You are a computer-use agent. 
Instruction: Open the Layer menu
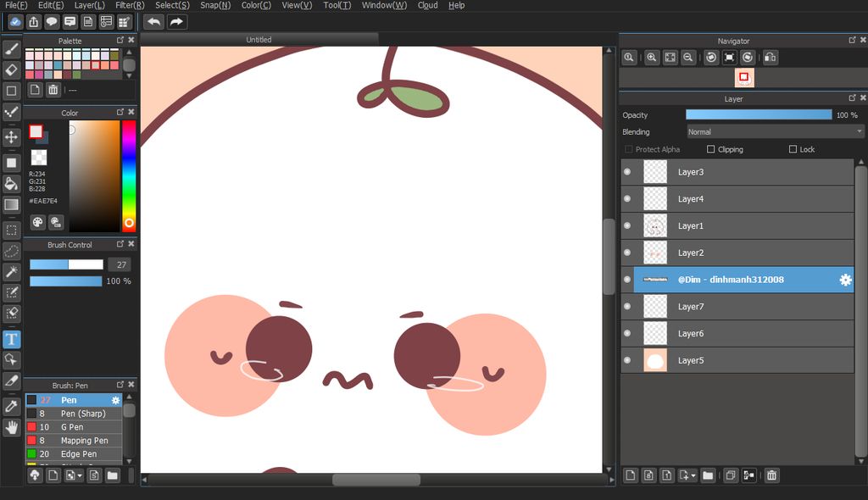[89, 6]
